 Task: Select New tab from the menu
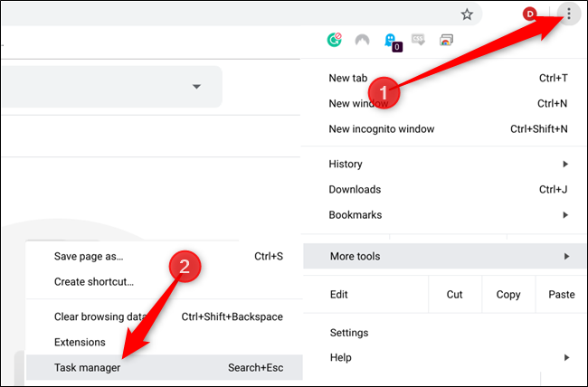(444, 78)
